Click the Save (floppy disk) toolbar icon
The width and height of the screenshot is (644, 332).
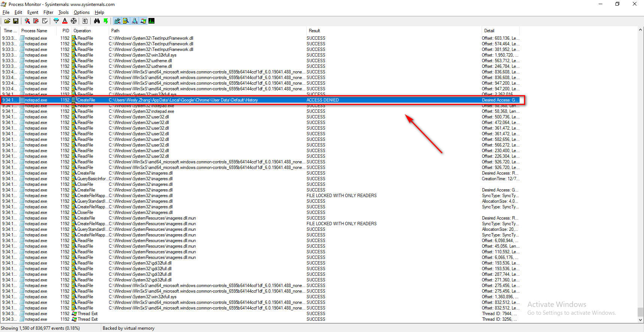pos(16,21)
